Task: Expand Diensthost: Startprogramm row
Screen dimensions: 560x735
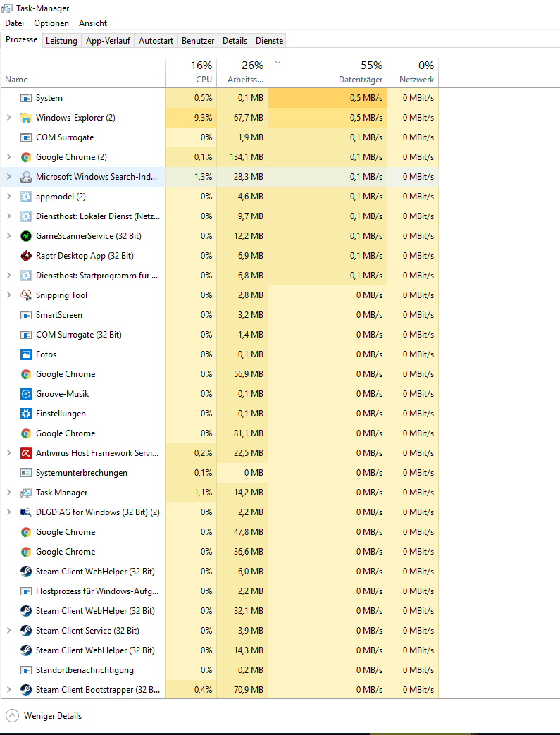Action: pos(9,275)
